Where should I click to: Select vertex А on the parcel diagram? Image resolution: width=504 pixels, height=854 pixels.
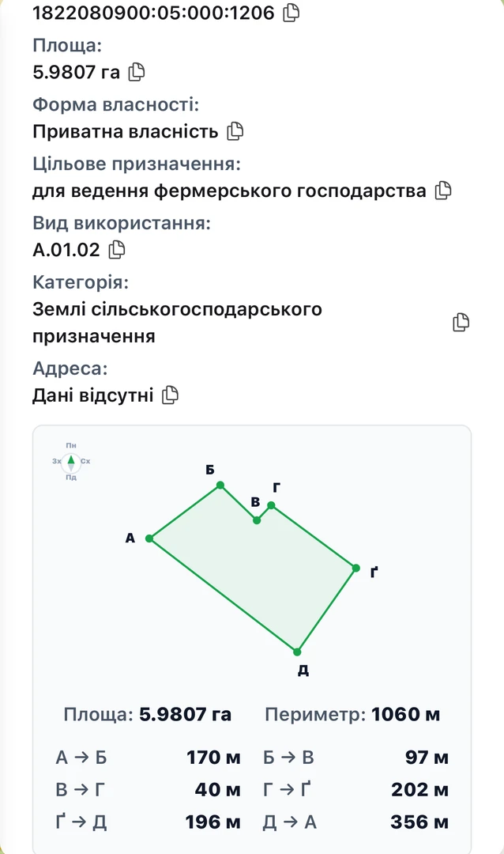(149, 538)
